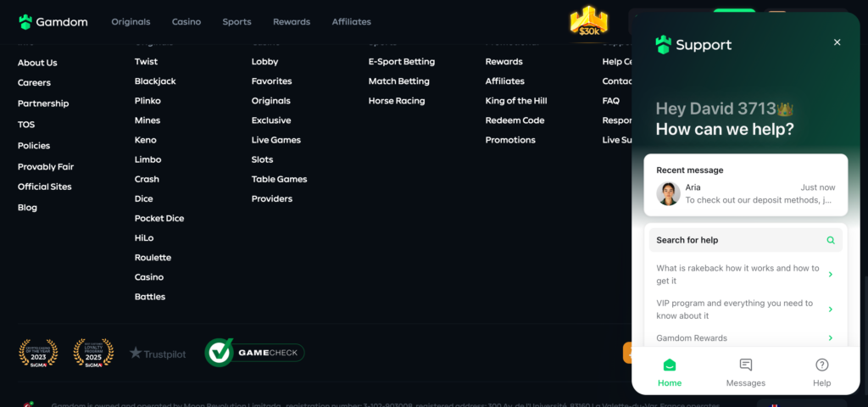Open the Pocket Dice game link

tap(159, 218)
